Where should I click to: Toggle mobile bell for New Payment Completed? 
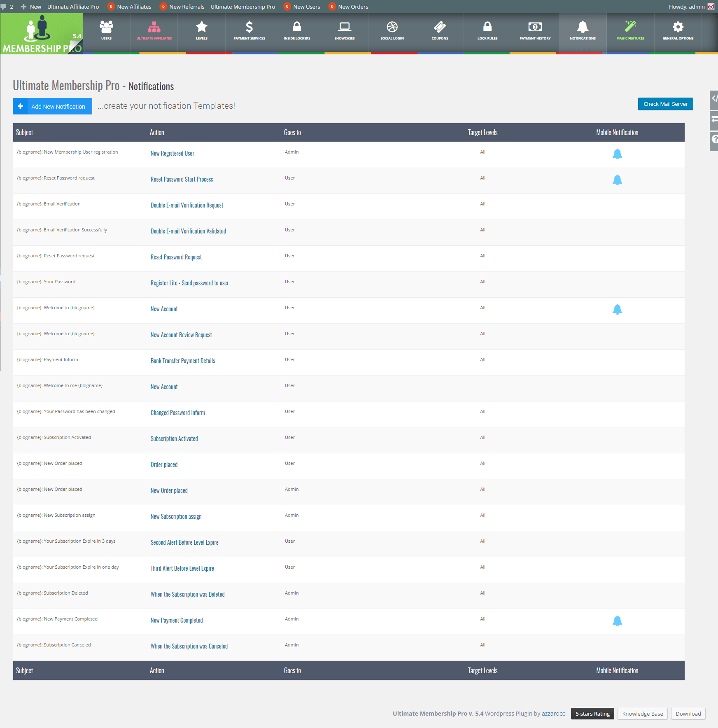click(617, 621)
